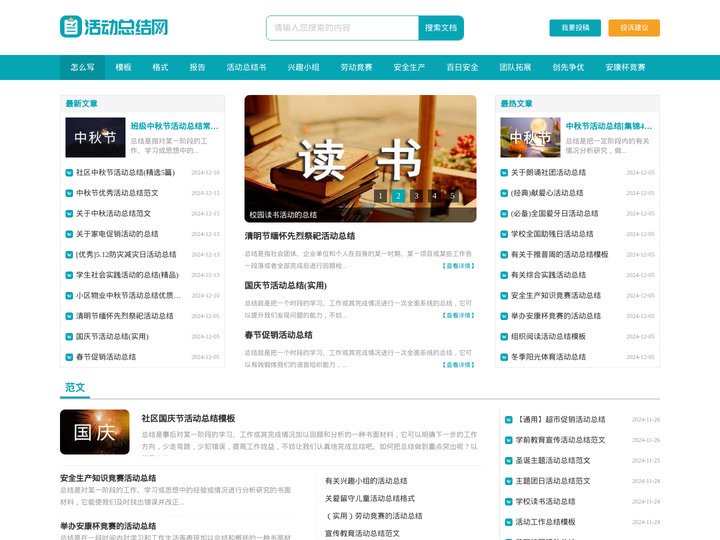This screenshot has height=540, width=720.
Task: Open the 兴趣小组 navigation item
Action: [304, 68]
